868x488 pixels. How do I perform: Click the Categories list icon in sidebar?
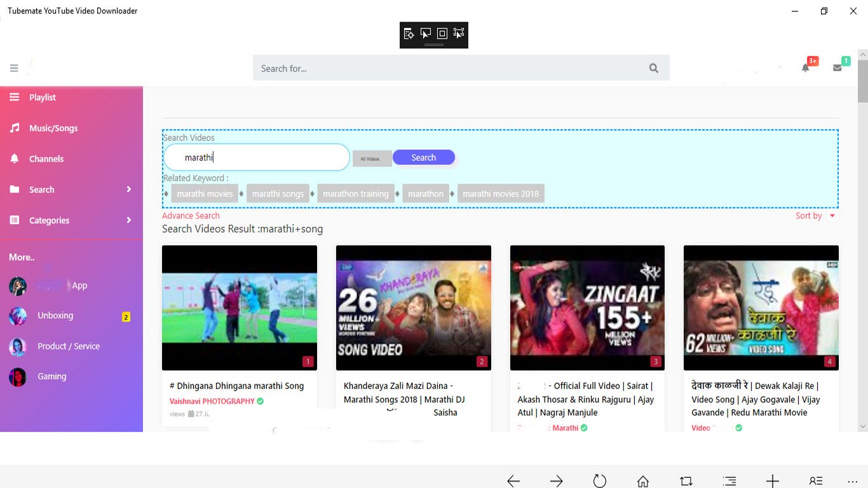click(x=15, y=220)
